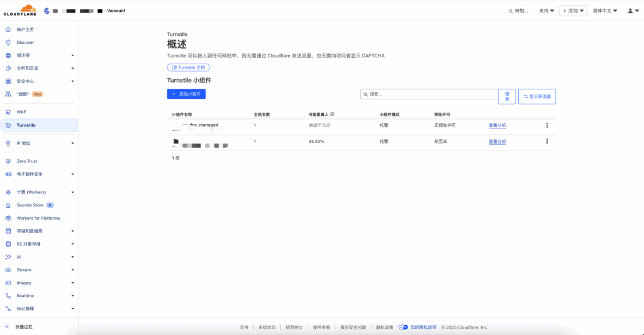This screenshot has height=335, width=644.
Task: Click the info icon beside 可能是真人
Action: tap(332, 114)
